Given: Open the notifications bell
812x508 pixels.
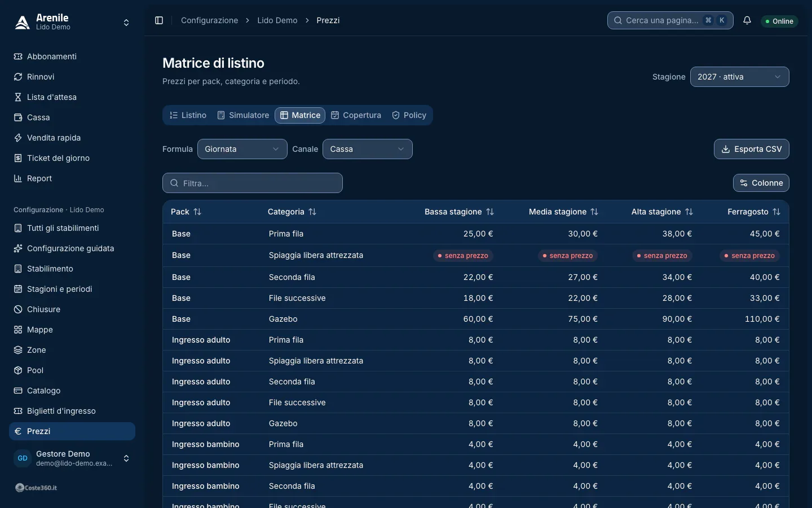Looking at the screenshot, I should click(747, 20).
